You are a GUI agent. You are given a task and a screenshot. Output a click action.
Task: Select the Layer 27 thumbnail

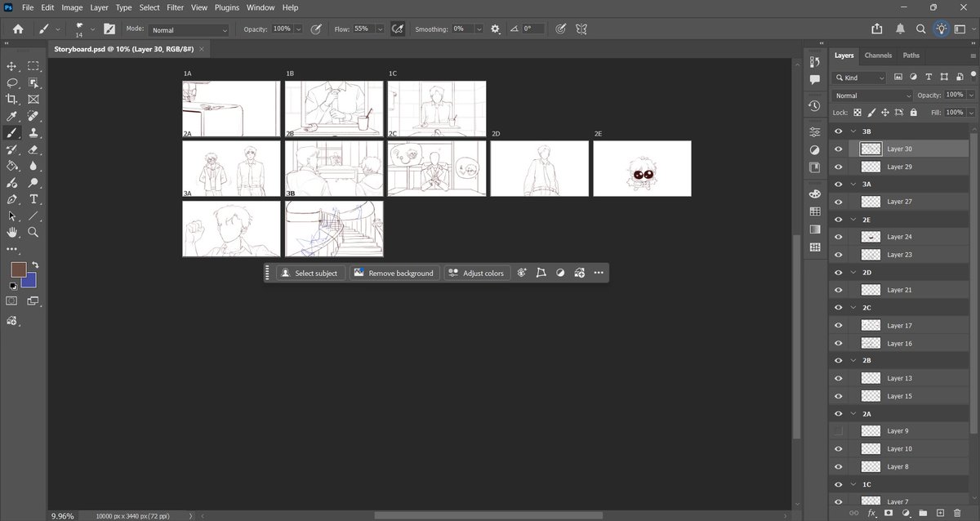871,202
